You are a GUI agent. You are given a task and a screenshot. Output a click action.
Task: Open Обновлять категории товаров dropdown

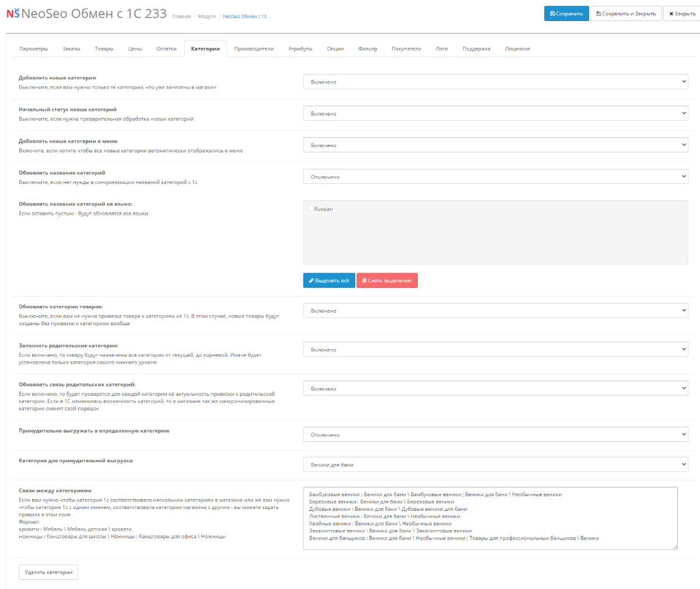[x=495, y=311]
